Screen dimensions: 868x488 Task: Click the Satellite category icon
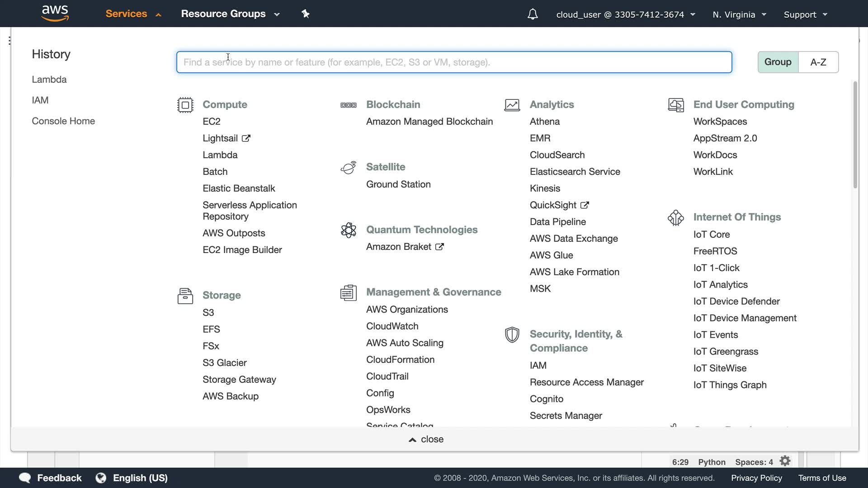pos(349,168)
